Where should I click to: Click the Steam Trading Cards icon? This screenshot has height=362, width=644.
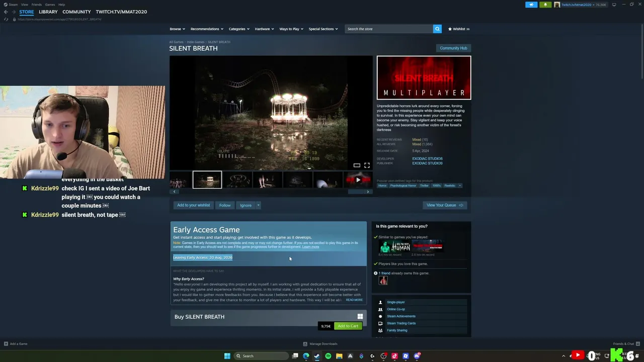pos(380,323)
